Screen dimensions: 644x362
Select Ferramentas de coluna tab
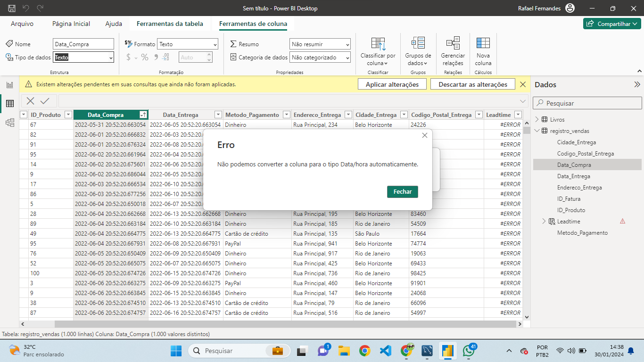click(x=253, y=24)
